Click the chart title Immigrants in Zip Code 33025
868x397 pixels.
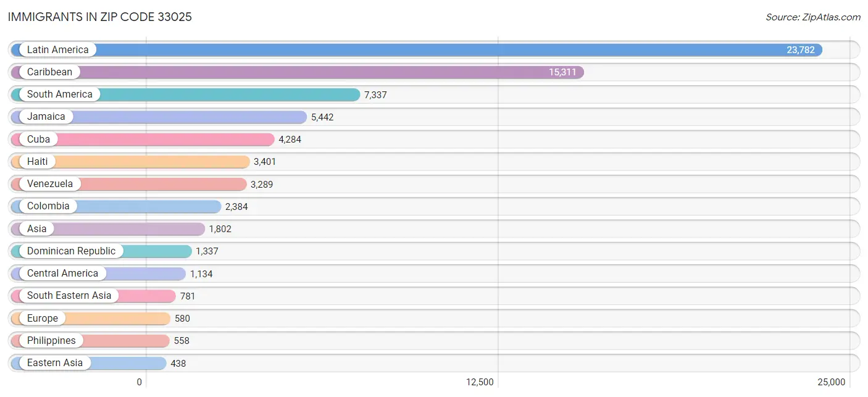tap(100, 17)
